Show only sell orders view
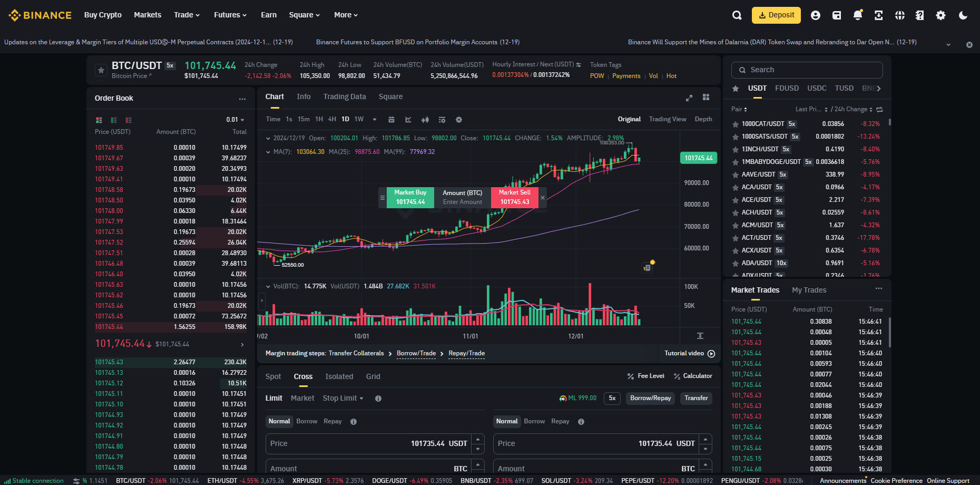Viewport: 980px width, 485px height. tap(129, 120)
